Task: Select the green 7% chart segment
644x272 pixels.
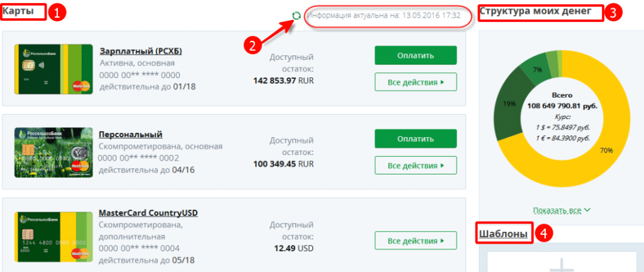Action: click(536, 71)
